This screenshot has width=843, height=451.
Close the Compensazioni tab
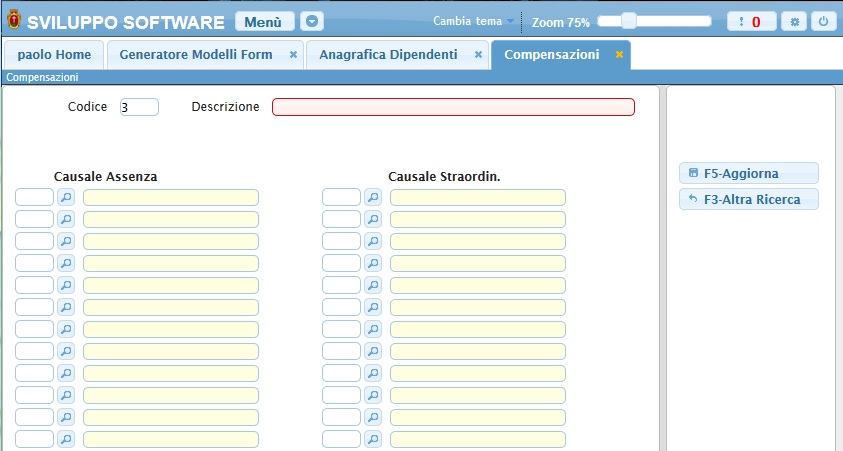tap(619, 55)
